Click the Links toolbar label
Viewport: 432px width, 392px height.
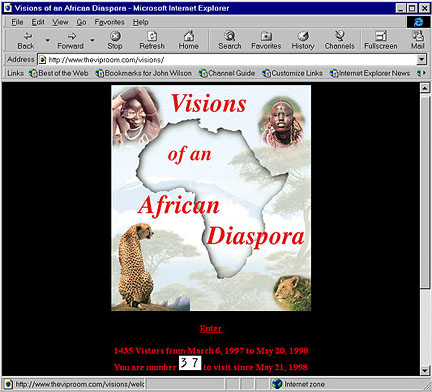tap(15, 73)
